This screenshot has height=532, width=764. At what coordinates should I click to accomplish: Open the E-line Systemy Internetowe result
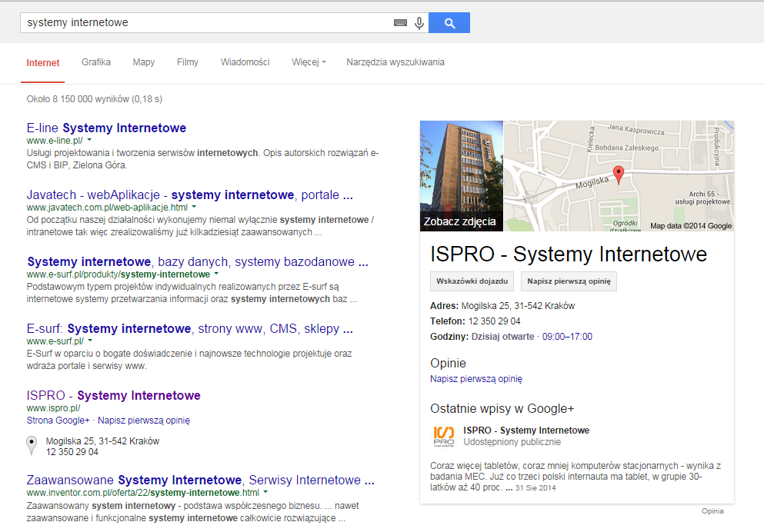point(106,128)
